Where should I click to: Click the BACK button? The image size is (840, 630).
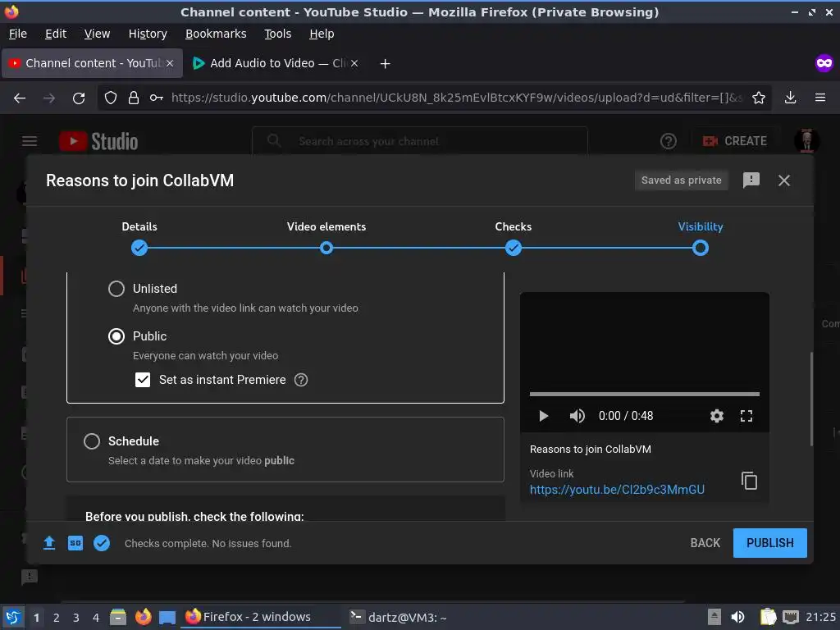[x=705, y=543]
